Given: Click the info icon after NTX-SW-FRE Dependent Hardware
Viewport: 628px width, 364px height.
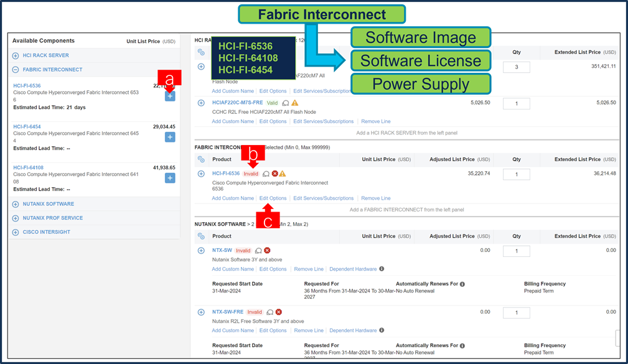Looking at the screenshot, I should [x=382, y=330].
